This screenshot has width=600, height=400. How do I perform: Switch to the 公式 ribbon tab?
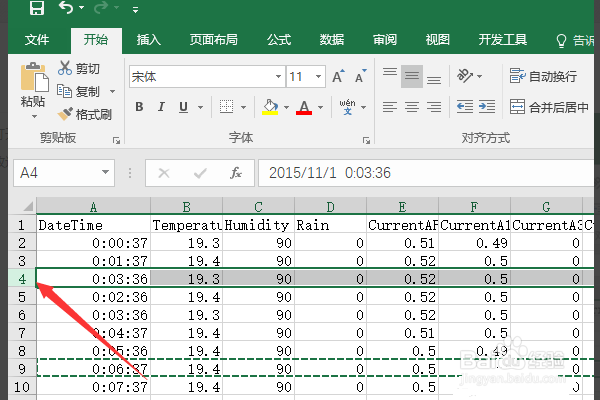279,39
